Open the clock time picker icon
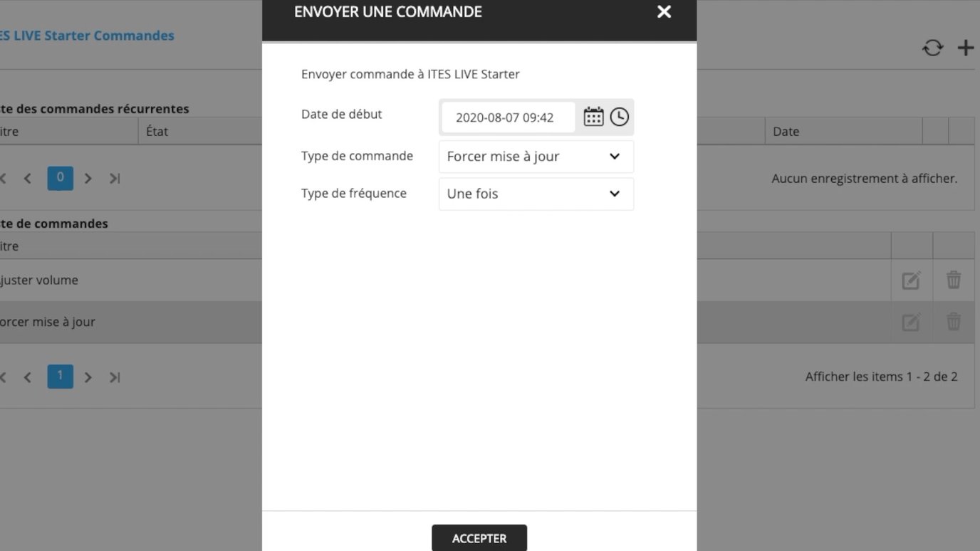 tap(618, 117)
